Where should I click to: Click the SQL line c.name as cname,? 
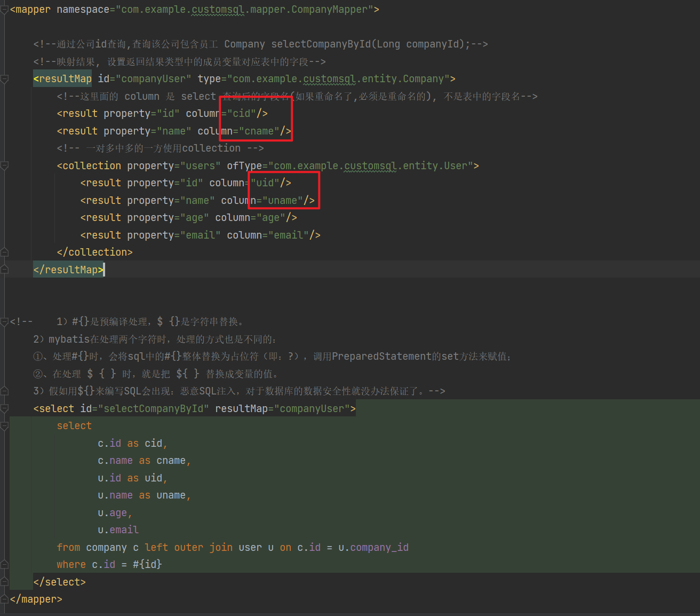point(145,461)
